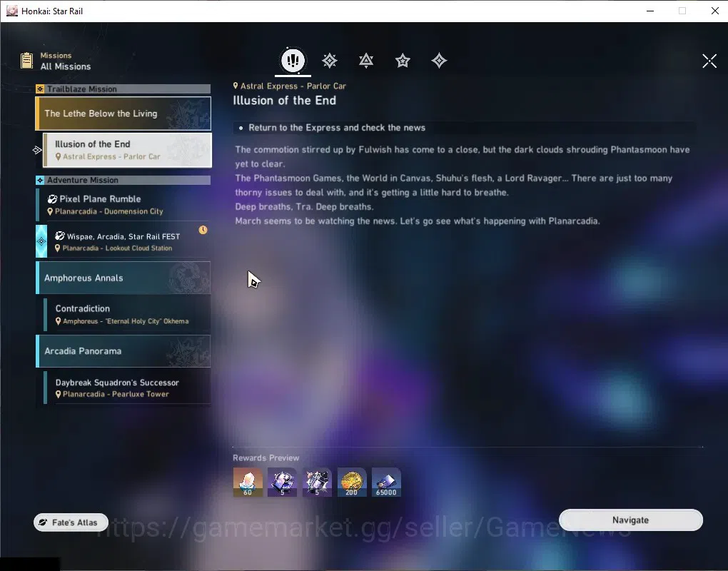
Task: Click the event icon on Wispae Star Rail FEST row
Action: [x=59, y=236]
